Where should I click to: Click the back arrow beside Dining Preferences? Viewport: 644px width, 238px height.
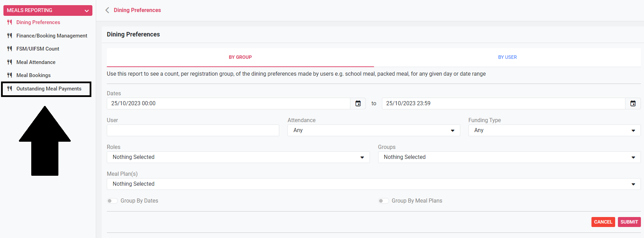[x=107, y=10]
